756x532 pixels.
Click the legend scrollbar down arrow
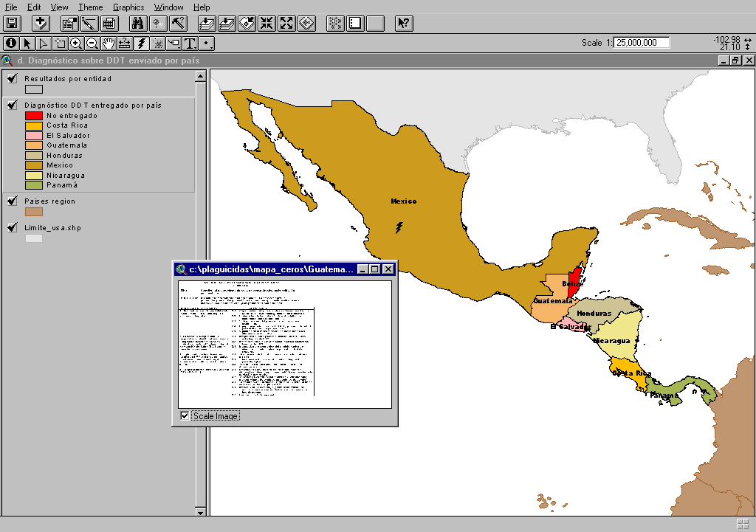coord(200,511)
